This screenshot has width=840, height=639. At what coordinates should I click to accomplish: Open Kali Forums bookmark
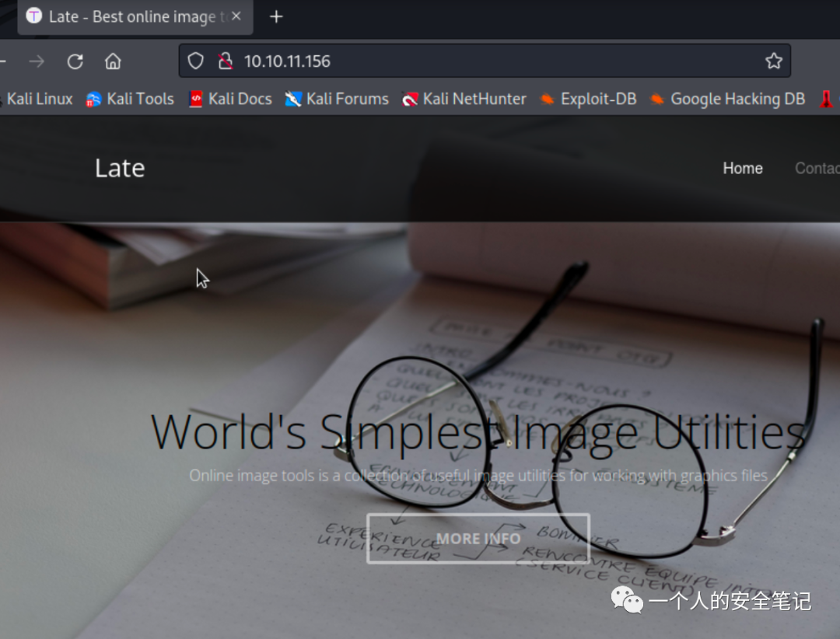click(337, 99)
